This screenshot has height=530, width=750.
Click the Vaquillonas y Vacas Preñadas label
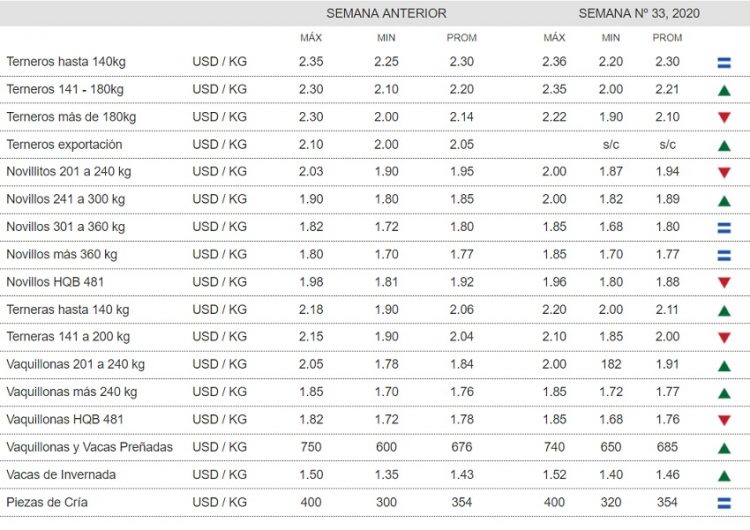pyautogui.click(x=89, y=447)
